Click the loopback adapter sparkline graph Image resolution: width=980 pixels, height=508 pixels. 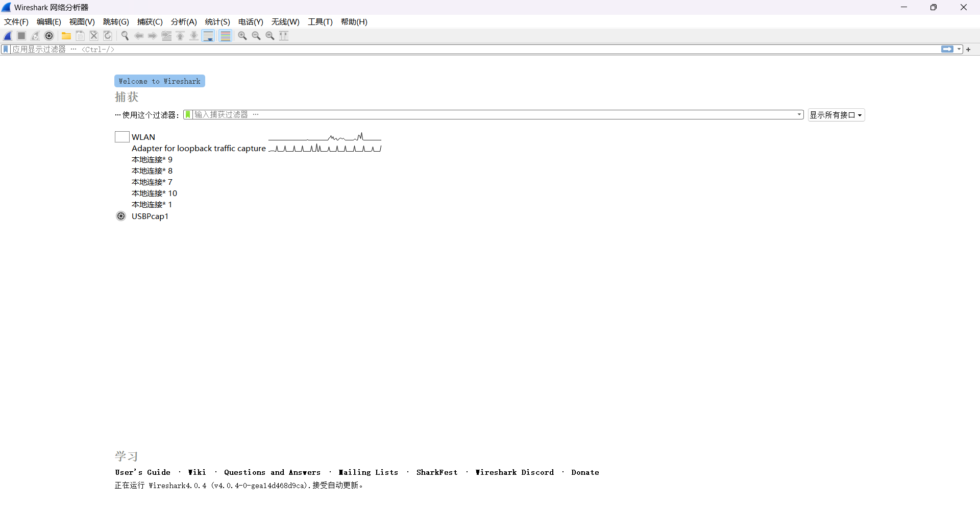click(325, 149)
